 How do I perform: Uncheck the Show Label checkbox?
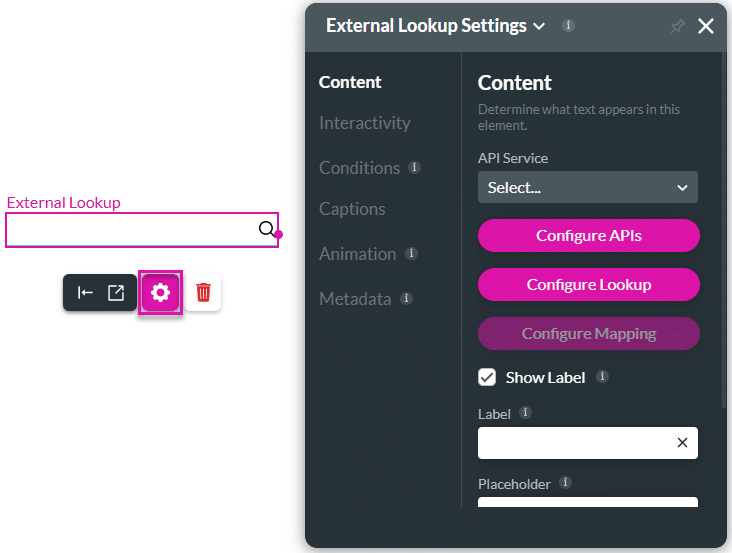487,377
